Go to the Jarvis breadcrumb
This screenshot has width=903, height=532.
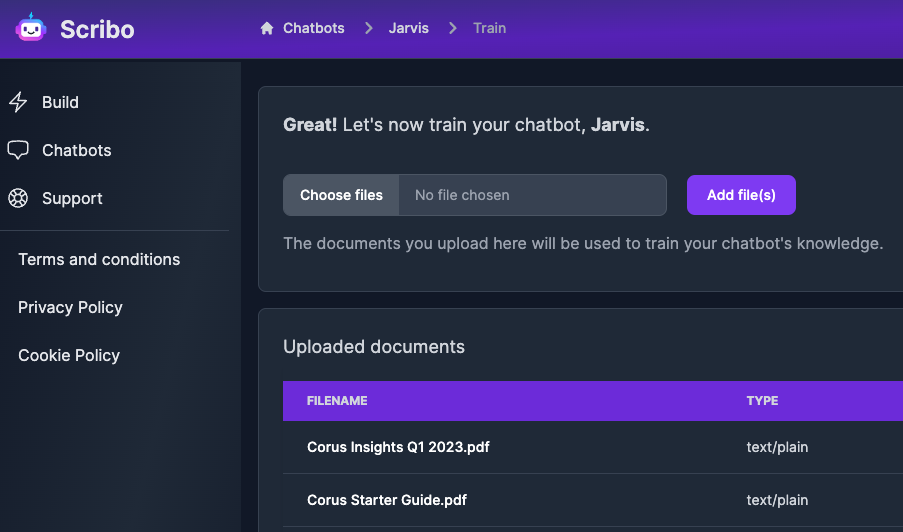pos(408,28)
